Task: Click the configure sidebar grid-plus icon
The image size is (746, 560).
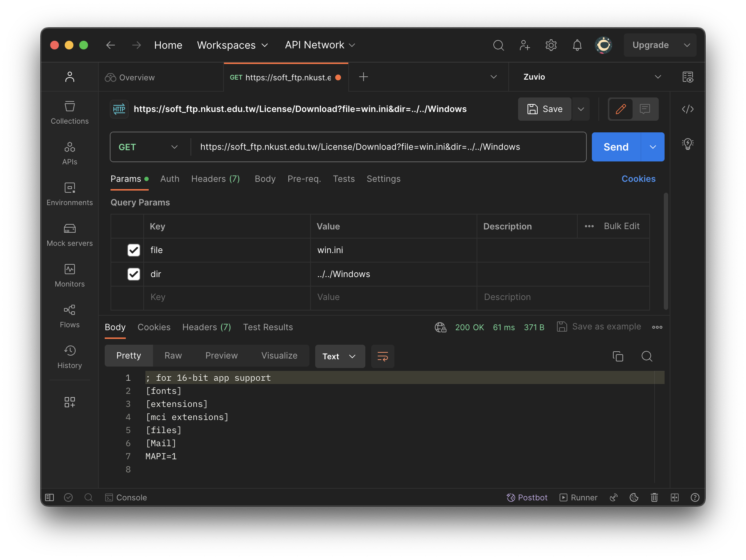Action: (x=69, y=402)
